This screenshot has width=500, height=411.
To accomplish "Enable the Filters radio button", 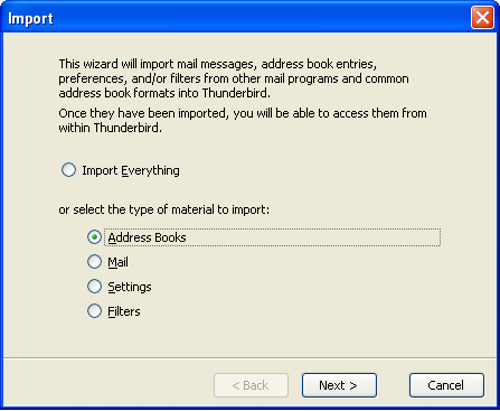I will [94, 311].
